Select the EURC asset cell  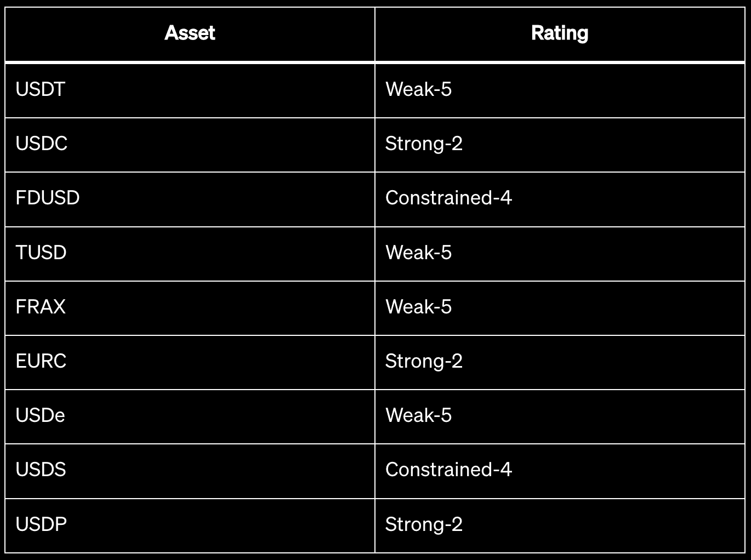[x=190, y=362]
